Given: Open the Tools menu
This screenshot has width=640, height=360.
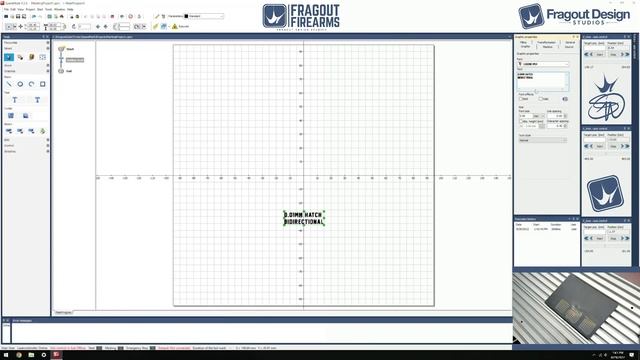Looking at the screenshot, I should [x=48, y=9].
